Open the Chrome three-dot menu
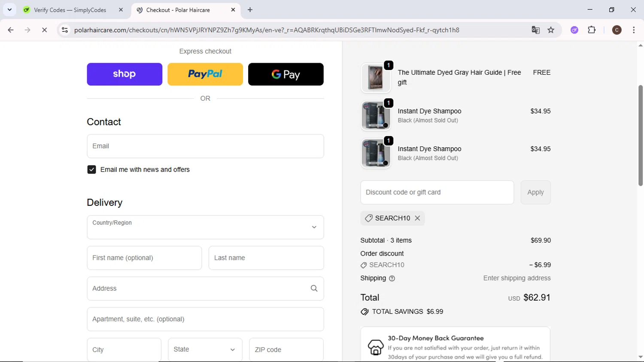 [x=634, y=30]
